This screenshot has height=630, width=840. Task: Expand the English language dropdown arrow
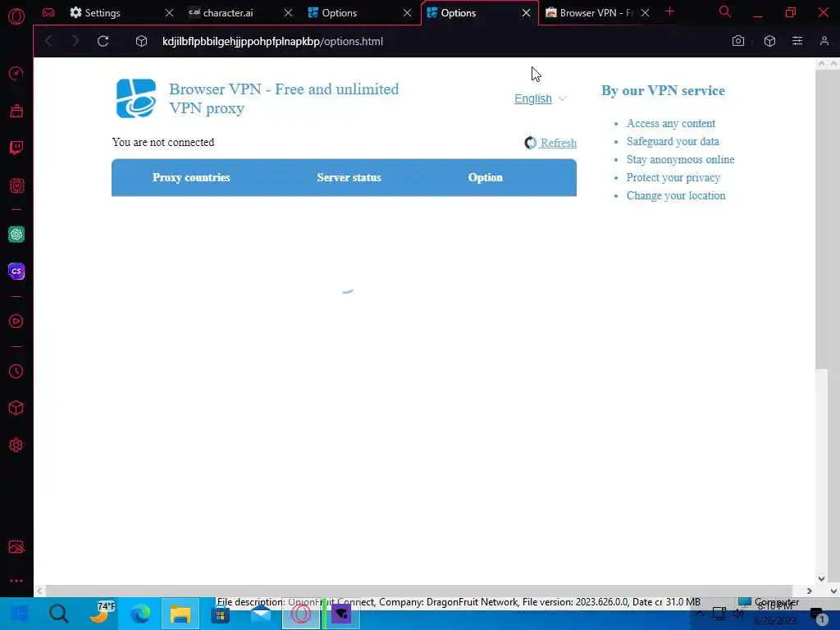pos(562,98)
